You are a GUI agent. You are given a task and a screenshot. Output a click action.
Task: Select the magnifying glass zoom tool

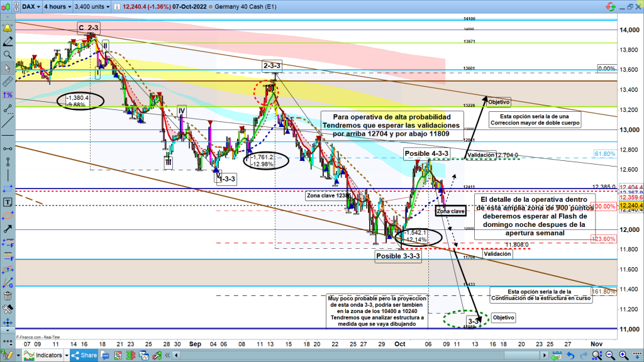tap(8, 55)
